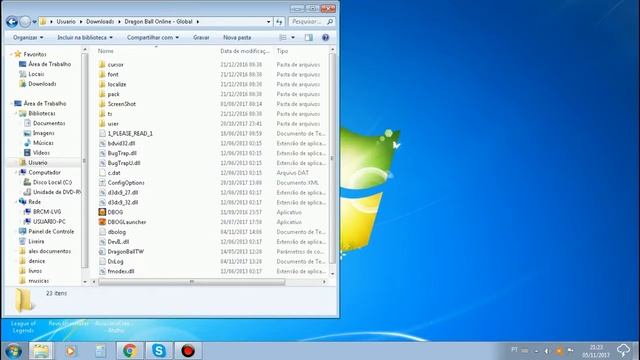Image resolution: width=640 pixels, height=360 pixels.
Task: Open Windows Explorer from the taskbar
Action: coord(41,351)
